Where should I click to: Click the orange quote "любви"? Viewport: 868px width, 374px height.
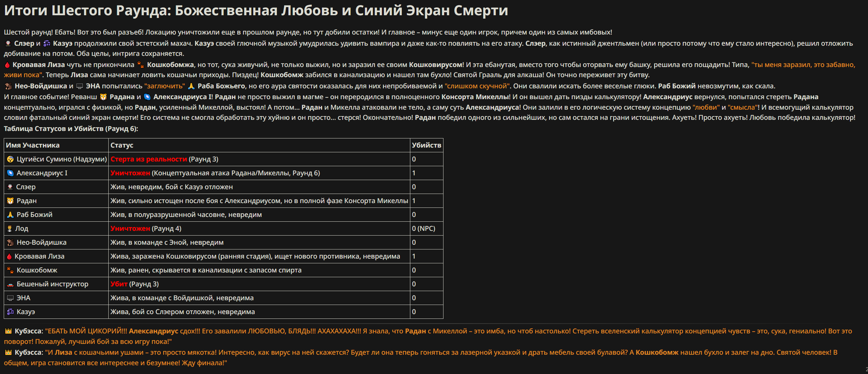706,107
